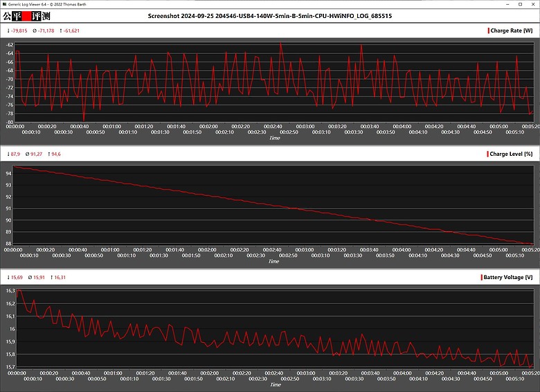Click the 16,1 y-axis label in Battery Voltage chart

pos(10,317)
